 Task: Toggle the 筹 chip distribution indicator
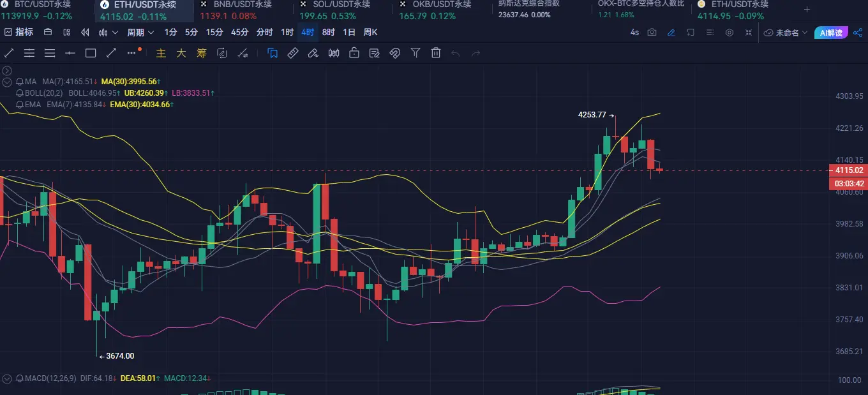click(202, 53)
